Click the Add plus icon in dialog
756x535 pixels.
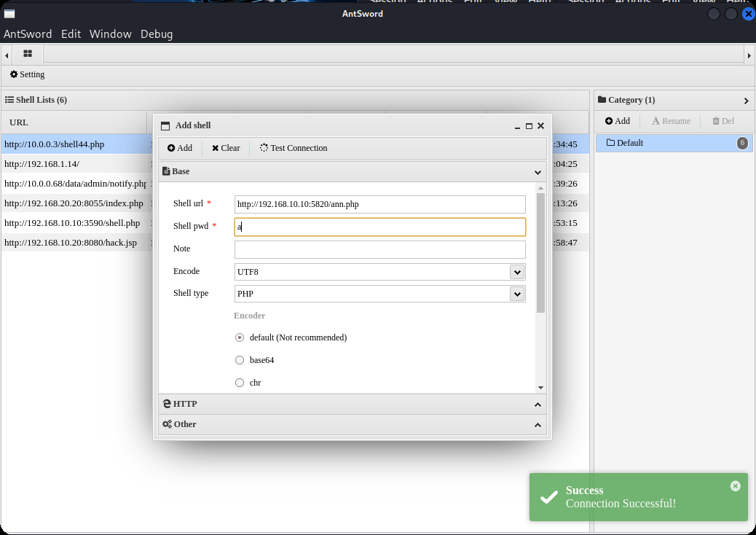point(171,148)
